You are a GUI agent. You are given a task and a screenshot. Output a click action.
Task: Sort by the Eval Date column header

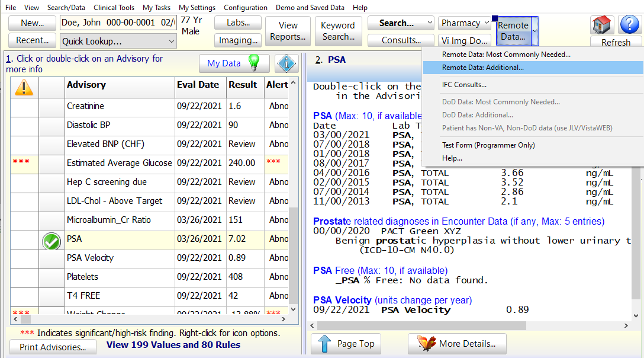(201, 87)
